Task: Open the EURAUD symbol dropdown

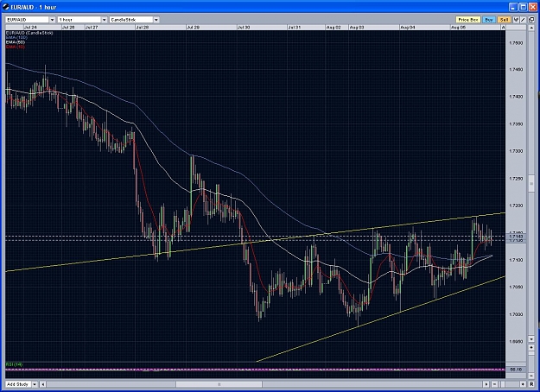Action: tap(53, 20)
